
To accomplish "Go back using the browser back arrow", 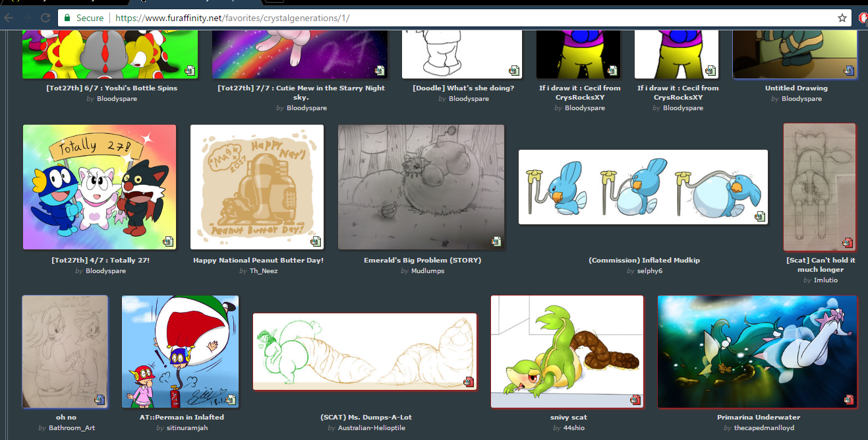I will coord(9,18).
